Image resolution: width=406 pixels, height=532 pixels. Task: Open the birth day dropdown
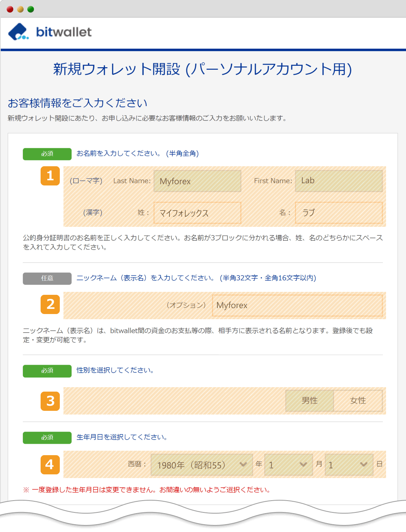point(349,465)
